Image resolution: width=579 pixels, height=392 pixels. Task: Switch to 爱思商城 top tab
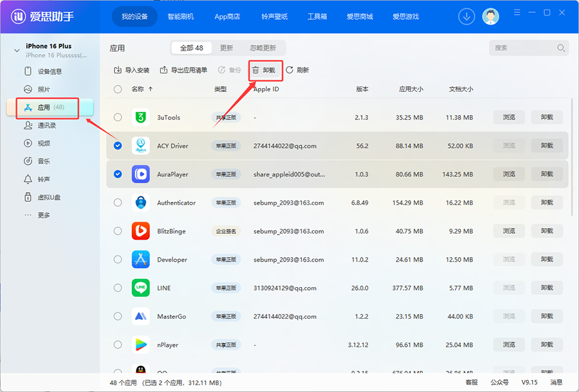click(x=360, y=17)
